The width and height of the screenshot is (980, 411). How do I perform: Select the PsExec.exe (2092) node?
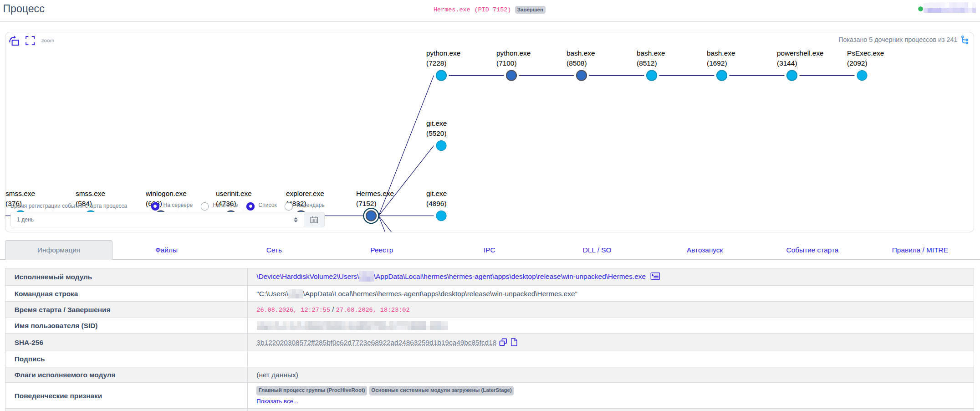[x=862, y=76]
